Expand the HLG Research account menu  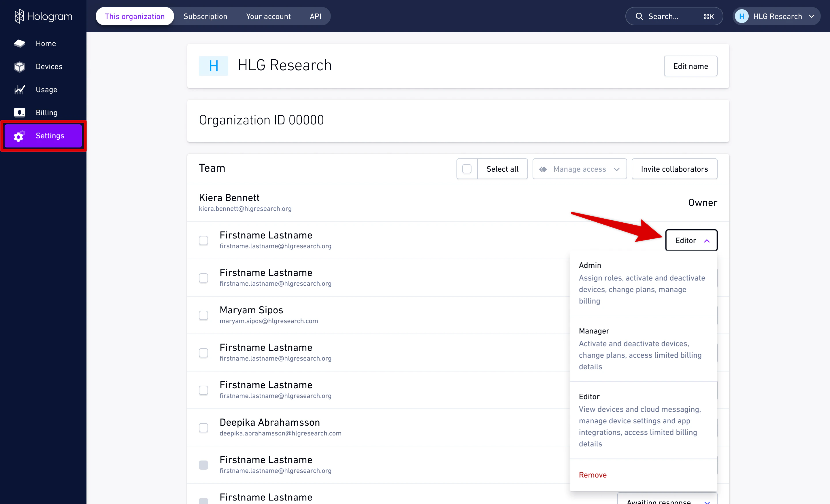(x=776, y=16)
